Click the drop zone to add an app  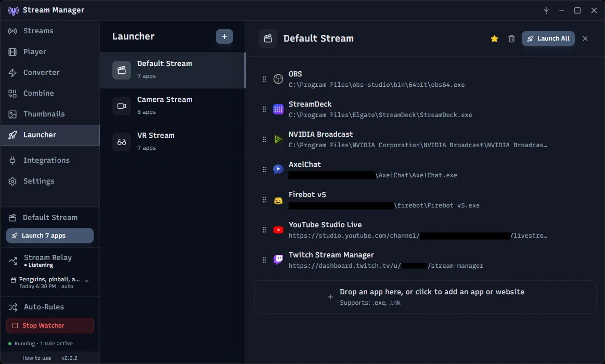pos(426,297)
